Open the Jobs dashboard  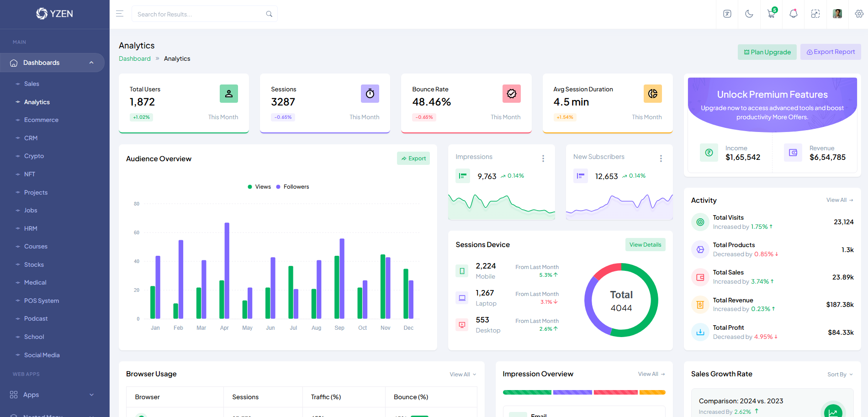click(x=31, y=210)
